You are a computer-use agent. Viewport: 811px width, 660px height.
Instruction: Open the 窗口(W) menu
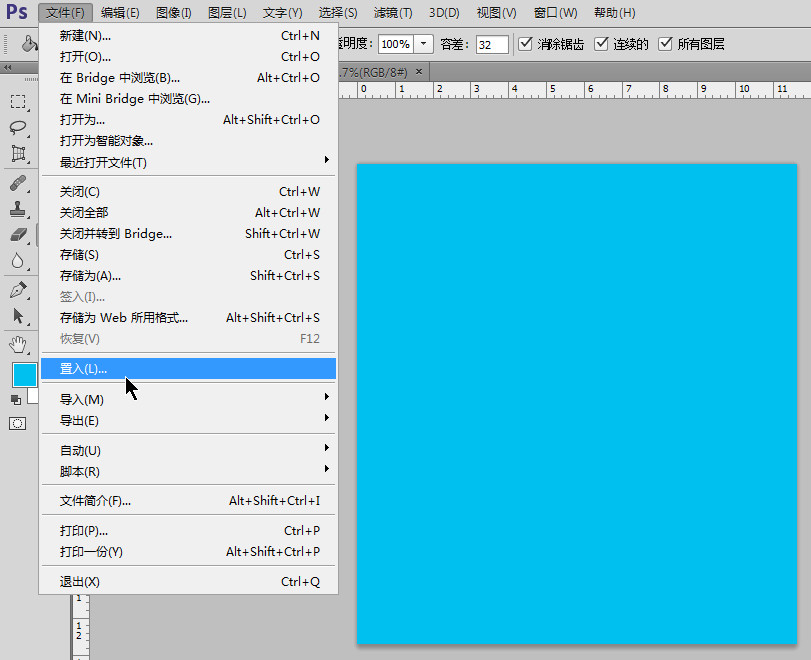click(x=555, y=12)
